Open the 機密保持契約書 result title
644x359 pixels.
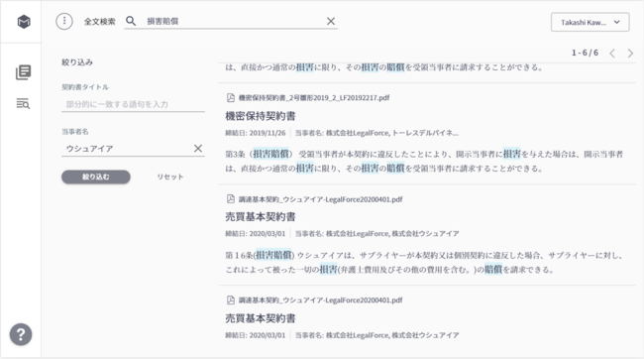click(261, 116)
